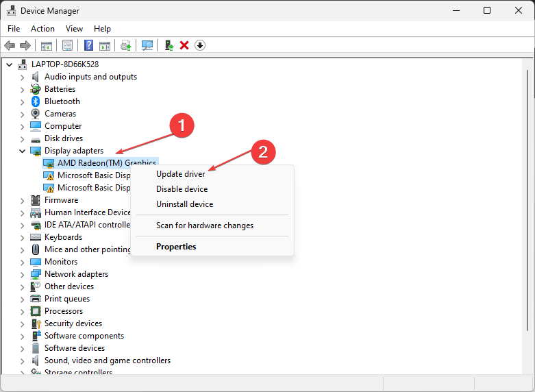Click the vertical scrollbar of the device tree
This screenshot has width=535, height=392.
527,201
